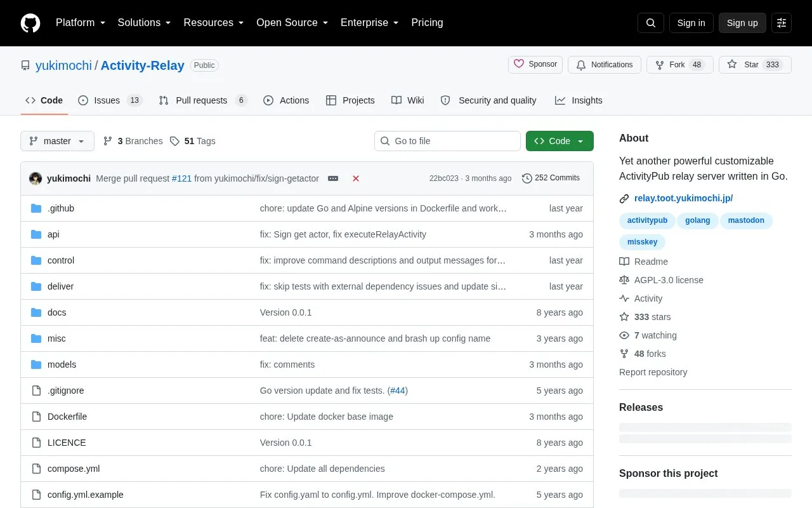Open pull request #121 link

pos(181,178)
